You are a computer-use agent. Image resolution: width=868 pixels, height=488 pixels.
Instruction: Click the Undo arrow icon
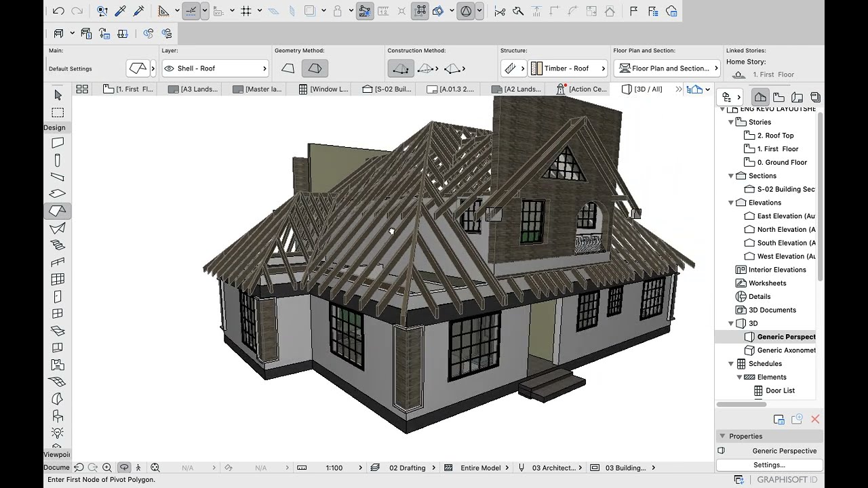click(58, 11)
